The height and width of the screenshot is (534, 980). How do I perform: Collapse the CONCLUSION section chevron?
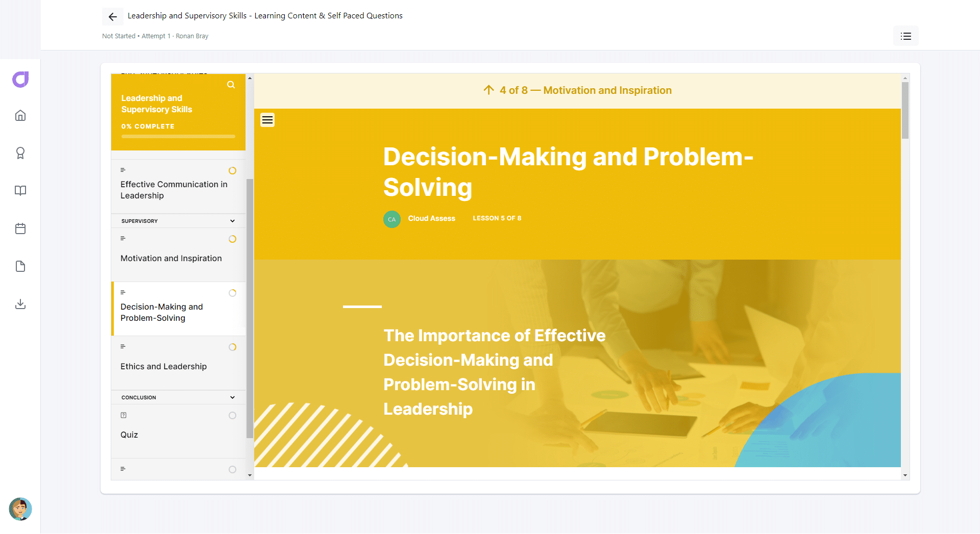point(232,397)
